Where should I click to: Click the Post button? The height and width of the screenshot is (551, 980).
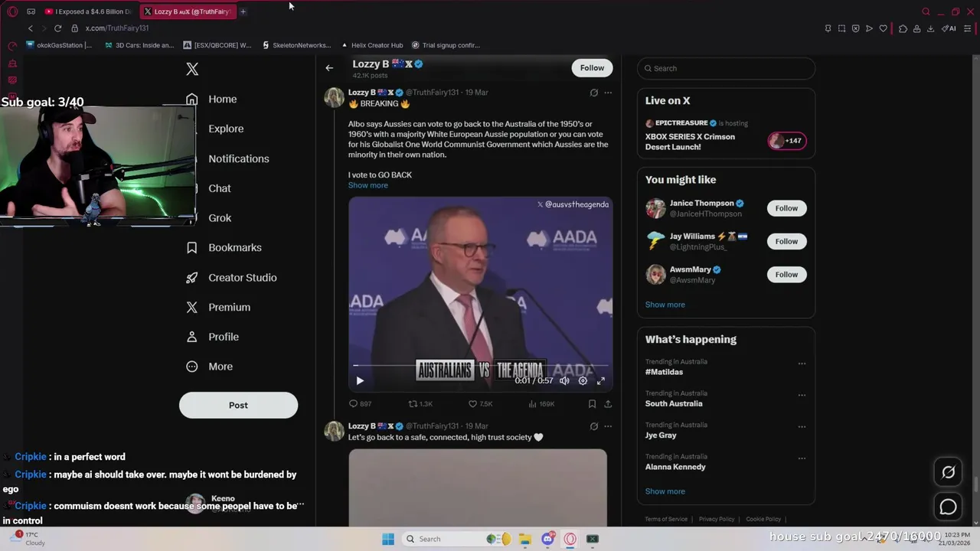[x=238, y=405]
